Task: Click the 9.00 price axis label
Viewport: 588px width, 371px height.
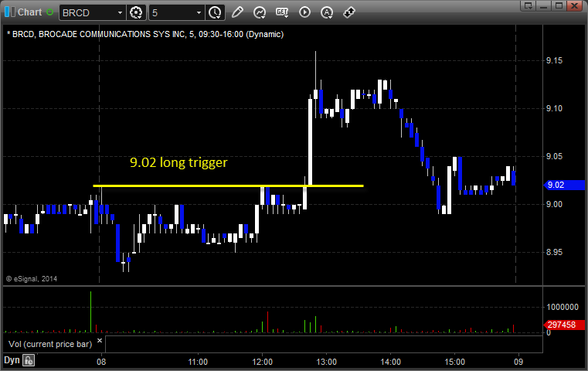Action: point(554,205)
